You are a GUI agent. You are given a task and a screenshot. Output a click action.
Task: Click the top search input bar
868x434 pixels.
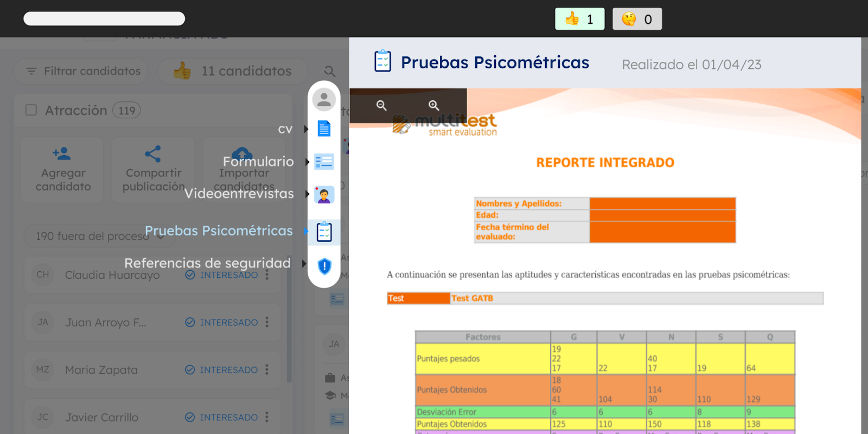pyautogui.click(x=104, y=18)
